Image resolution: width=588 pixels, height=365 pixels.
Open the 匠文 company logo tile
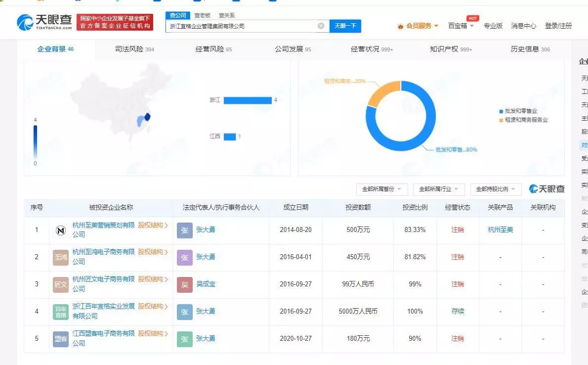point(61,285)
